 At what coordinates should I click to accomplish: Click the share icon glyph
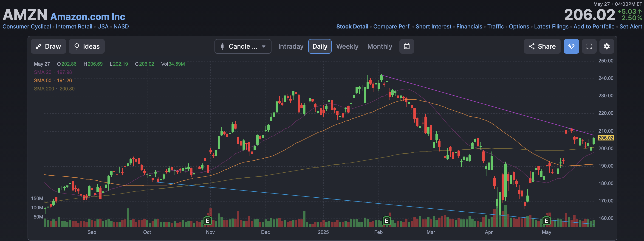point(531,46)
